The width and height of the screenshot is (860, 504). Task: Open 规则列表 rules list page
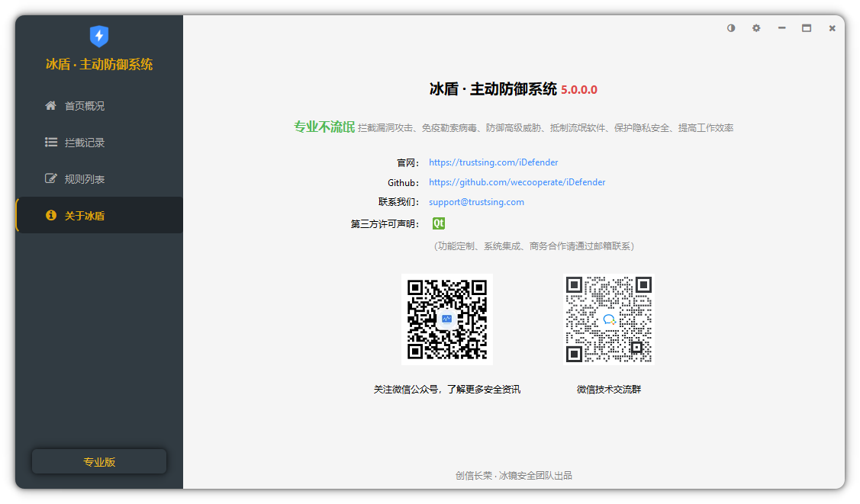(99, 179)
